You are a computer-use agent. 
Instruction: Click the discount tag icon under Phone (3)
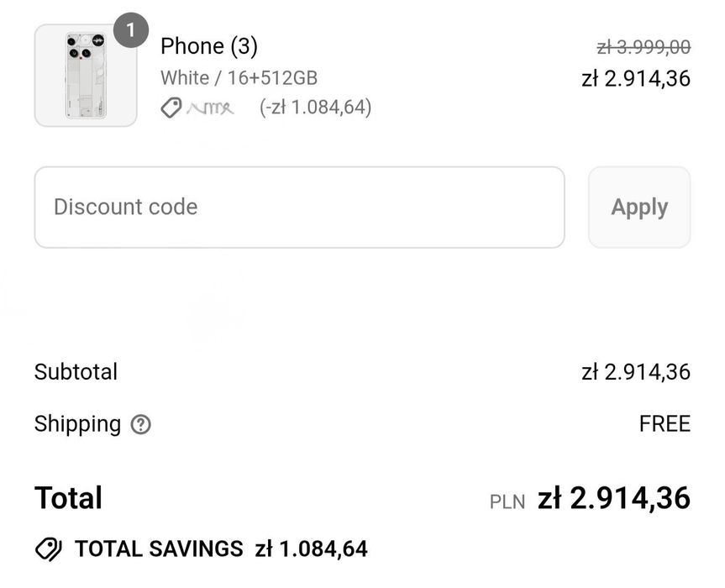pos(171,108)
